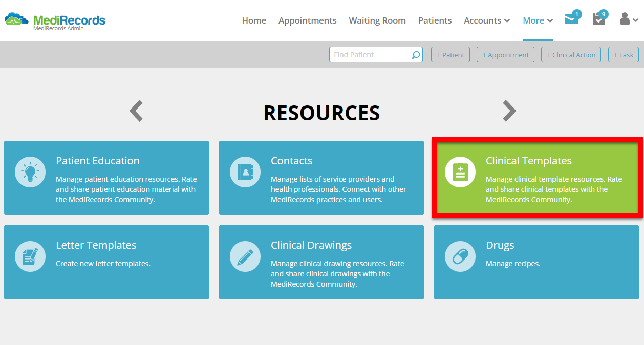Click the + Patient button
This screenshot has height=345, width=644.
(450, 55)
